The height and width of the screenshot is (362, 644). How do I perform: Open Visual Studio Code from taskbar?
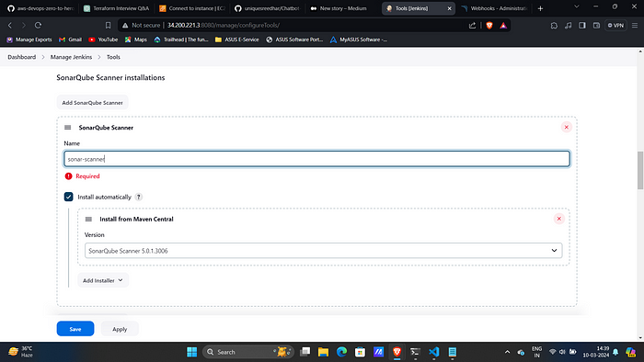[x=433, y=352]
